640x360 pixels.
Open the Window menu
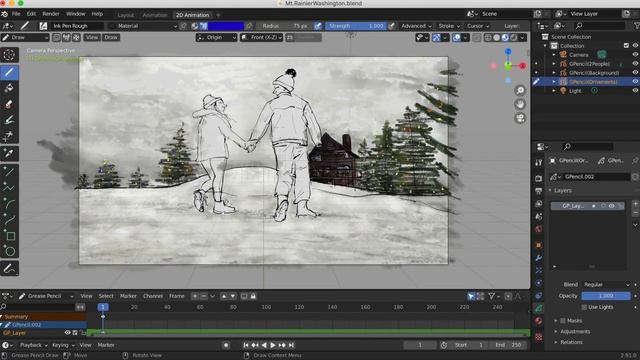pos(76,14)
